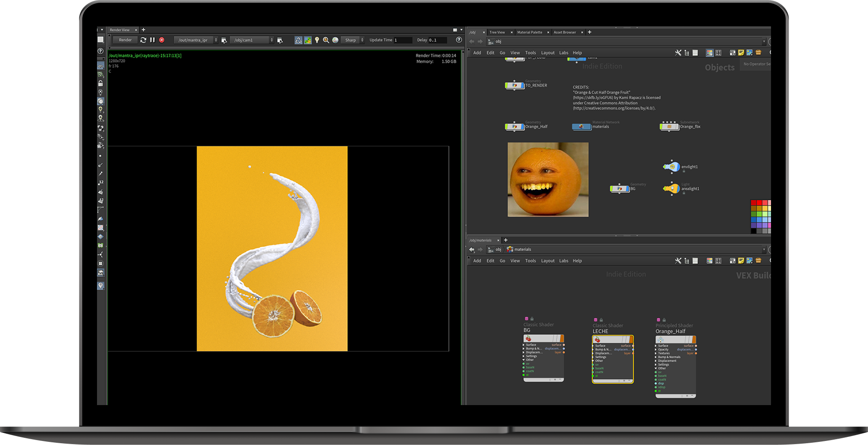Click the light bulb icon in render toolbar
Viewport: 868px width, 445px height.
(317, 40)
